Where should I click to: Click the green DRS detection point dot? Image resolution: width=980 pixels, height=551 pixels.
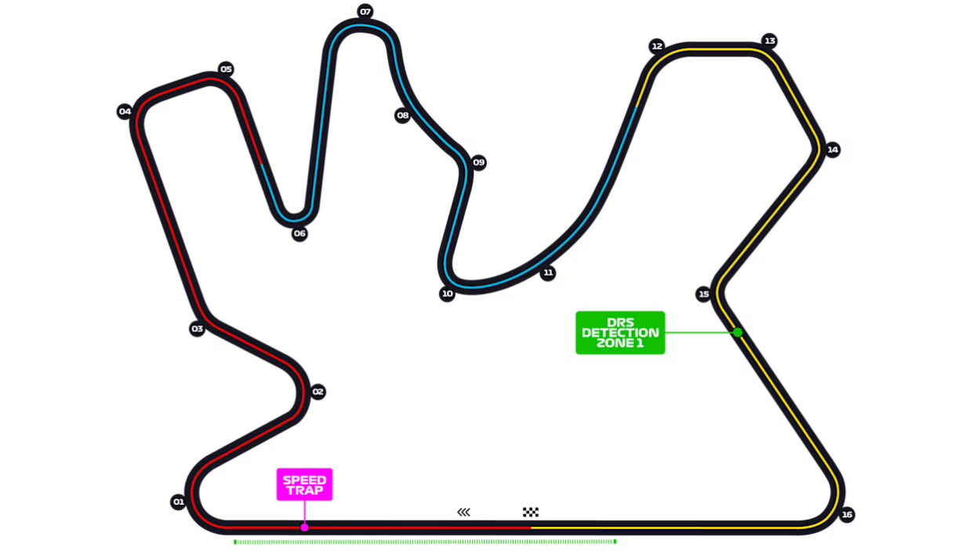tap(738, 332)
